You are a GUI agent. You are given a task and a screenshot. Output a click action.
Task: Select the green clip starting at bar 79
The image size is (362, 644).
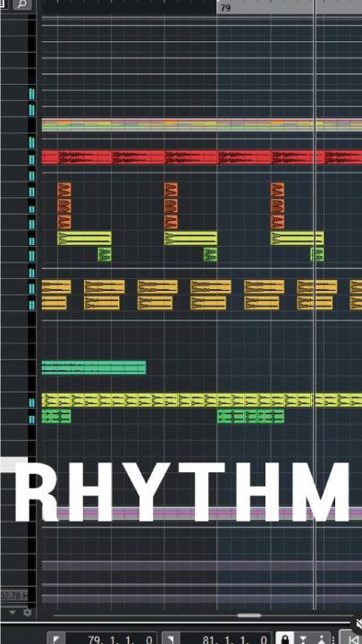pyautogui.click(x=250, y=416)
